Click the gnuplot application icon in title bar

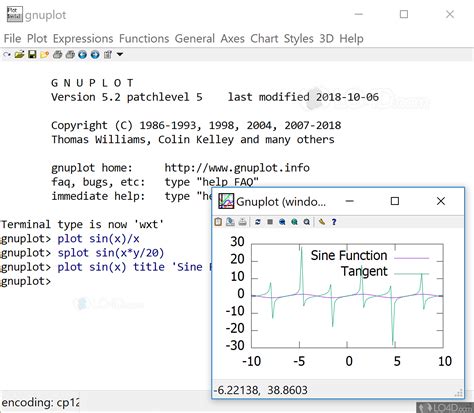coord(15,14)
